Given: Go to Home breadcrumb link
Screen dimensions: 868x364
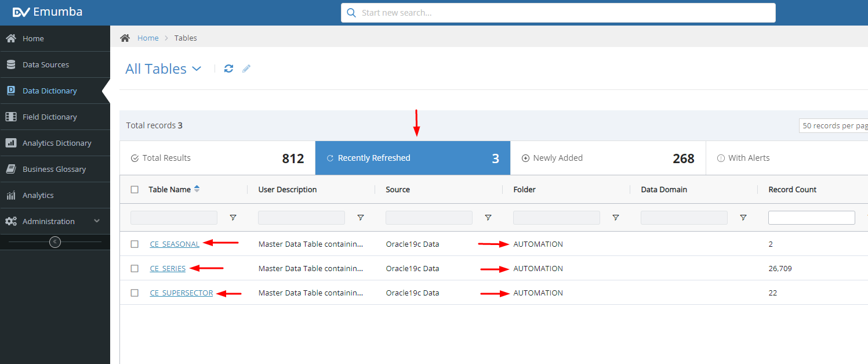Looking at the screenshot, I should coord(148,38).
